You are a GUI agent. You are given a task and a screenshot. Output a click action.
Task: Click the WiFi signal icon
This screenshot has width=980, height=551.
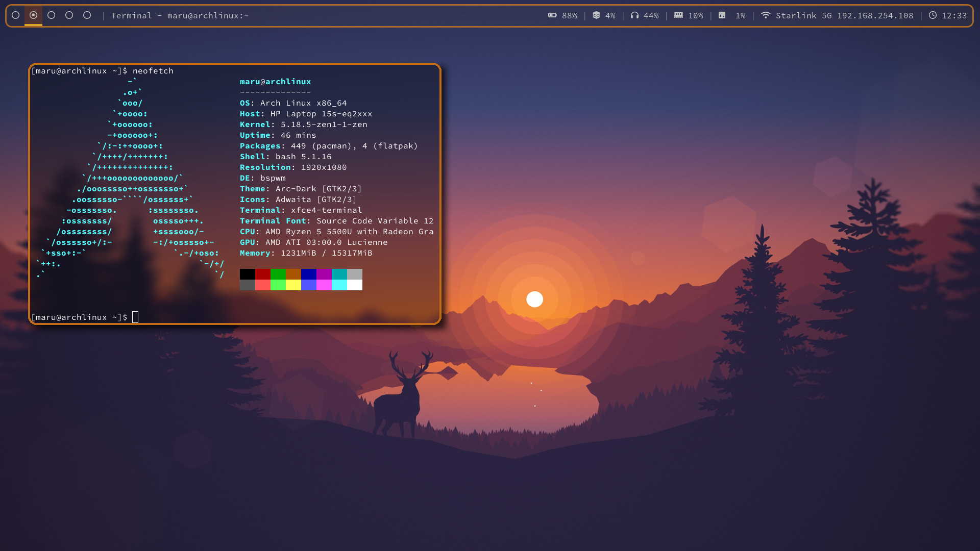click(x=767, y=15)
